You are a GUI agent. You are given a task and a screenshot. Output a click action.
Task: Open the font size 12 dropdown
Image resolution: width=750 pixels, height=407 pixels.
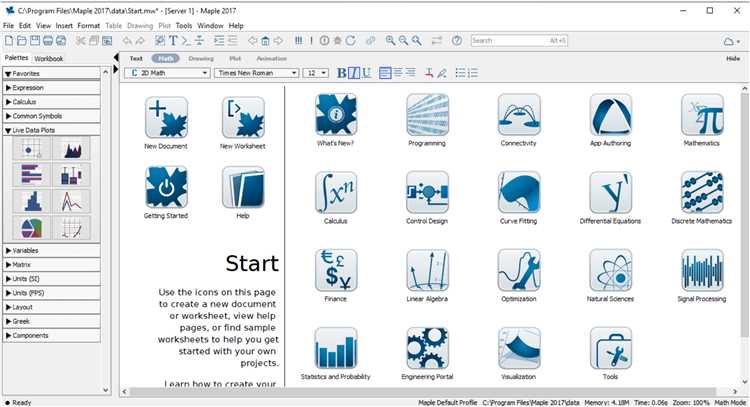tap(316, 73)
